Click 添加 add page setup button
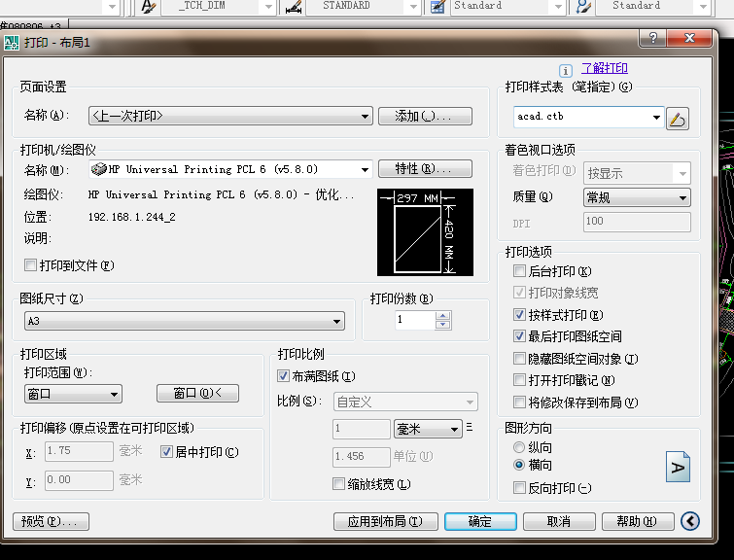Image resolution: width=734 pixels, height=560 pixels. [x=425, y=116]
